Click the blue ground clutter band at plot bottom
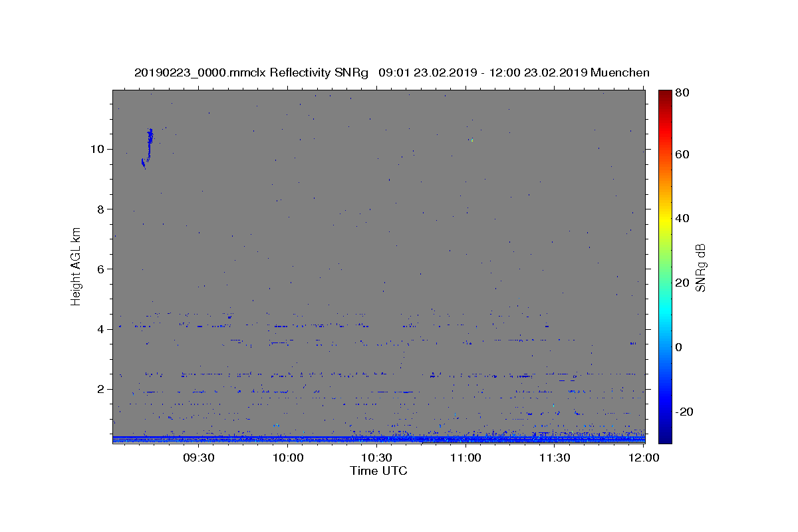Image resolution: width=798 pixels, height=532 pixels. [x=378, y=439]
